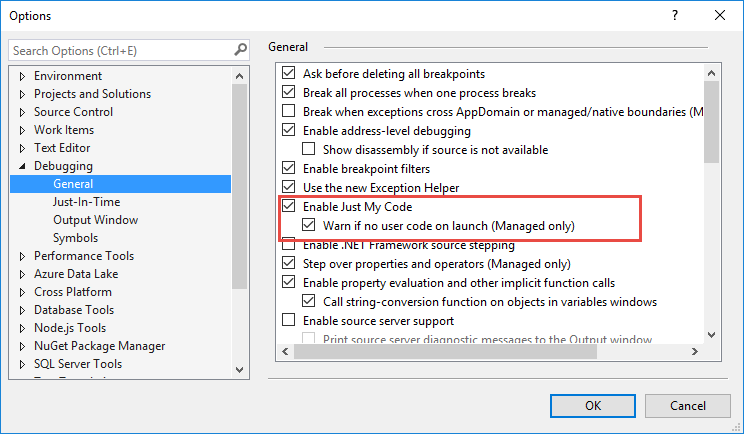This screenshot has width=744, height=434.
Task: Expand the Text Editor node
Action: coord(22,148)
